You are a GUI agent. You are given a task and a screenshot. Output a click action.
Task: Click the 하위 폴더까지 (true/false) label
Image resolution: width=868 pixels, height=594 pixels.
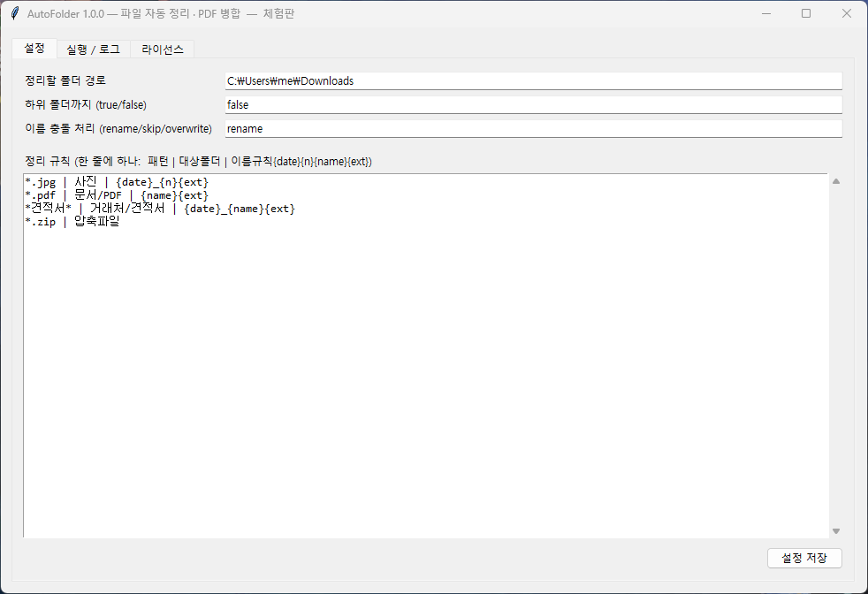[x=86, y=104]
